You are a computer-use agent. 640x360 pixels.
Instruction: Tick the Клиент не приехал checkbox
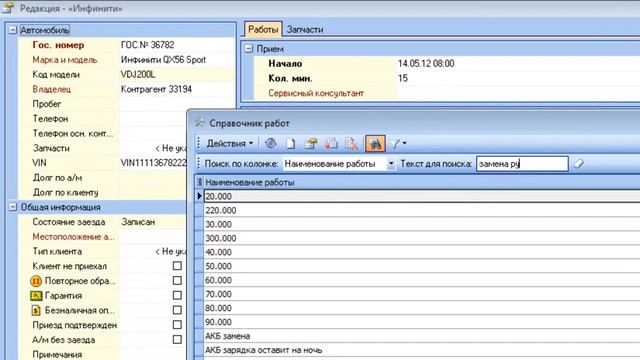(177, 266)
